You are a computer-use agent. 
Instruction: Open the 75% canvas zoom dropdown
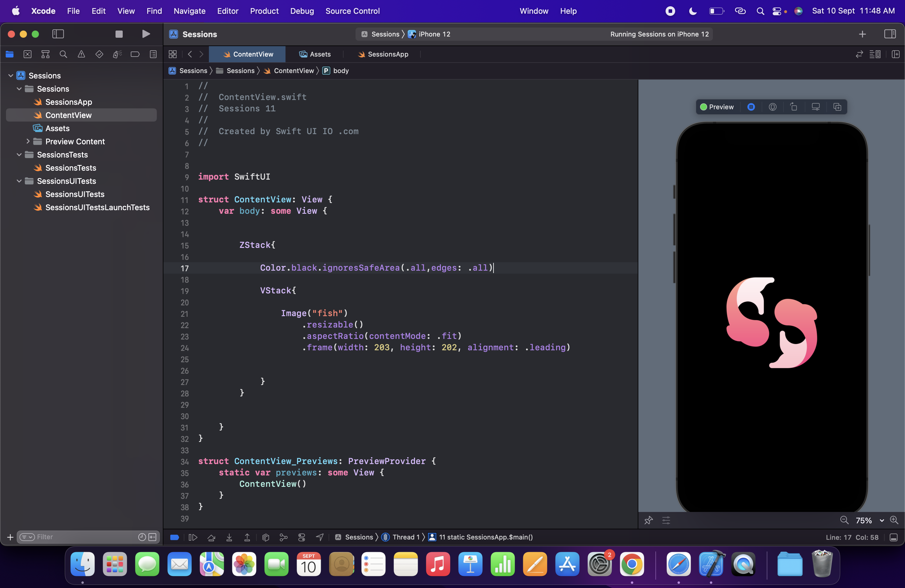(x=881, y=520)
